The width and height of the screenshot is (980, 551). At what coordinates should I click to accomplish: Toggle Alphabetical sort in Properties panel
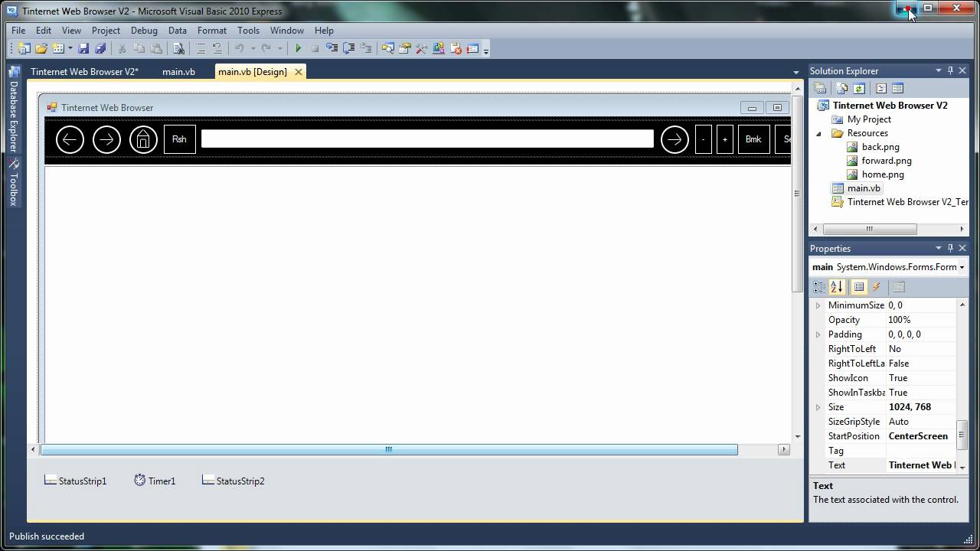837,287
